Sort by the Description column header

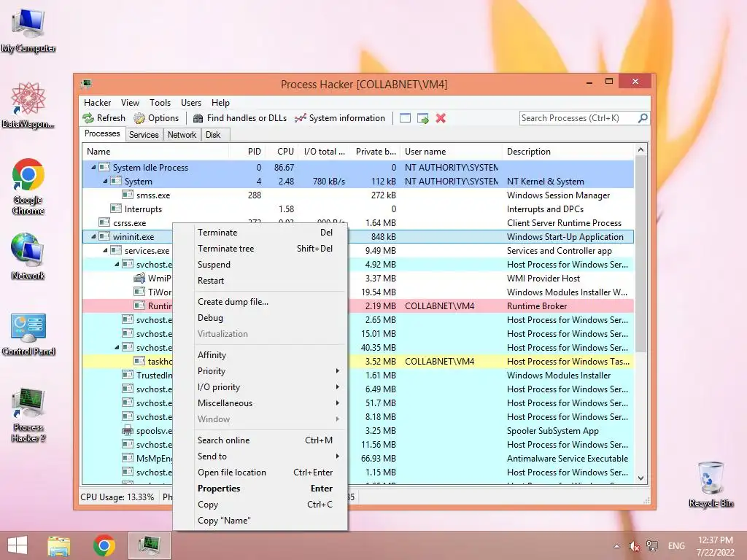tap(568, 152)
